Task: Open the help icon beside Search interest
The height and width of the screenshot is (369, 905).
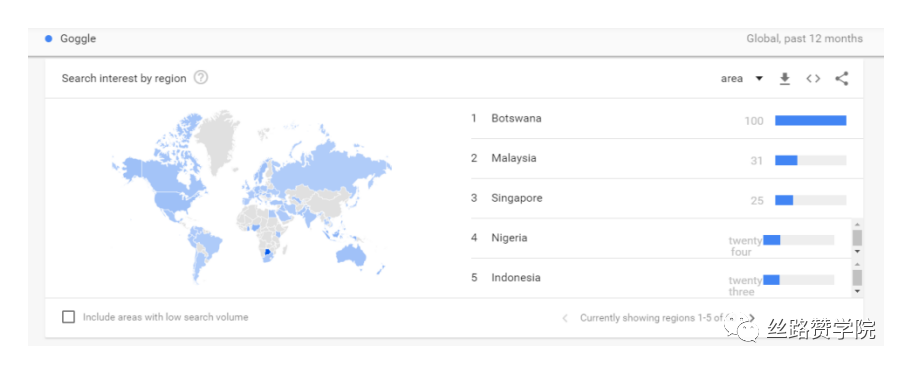Action: click(x=200, y=77)
